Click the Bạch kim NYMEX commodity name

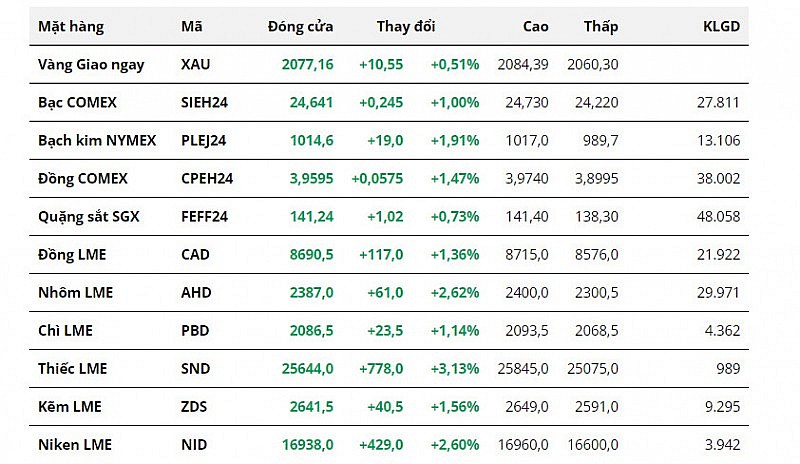[x=97, y=140]
